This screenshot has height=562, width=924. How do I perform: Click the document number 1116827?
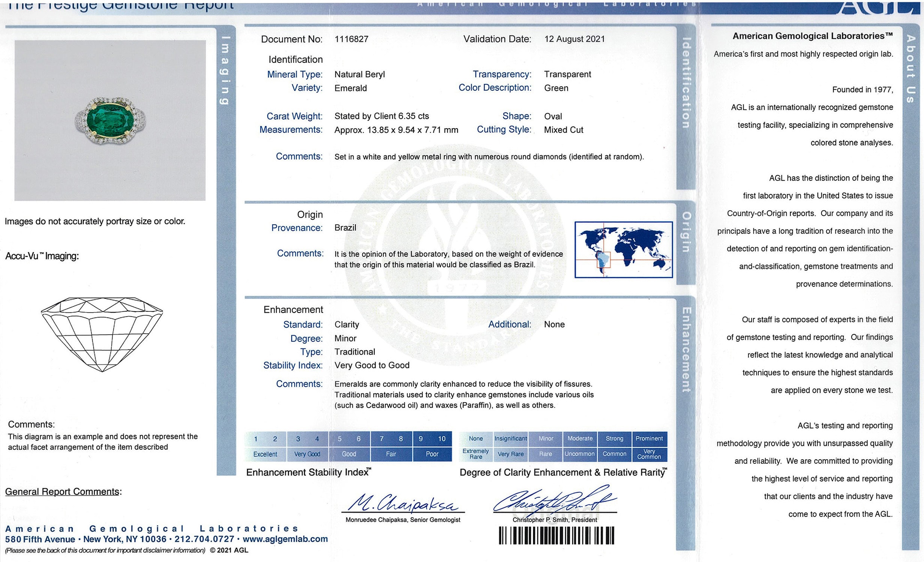[351, 39]
